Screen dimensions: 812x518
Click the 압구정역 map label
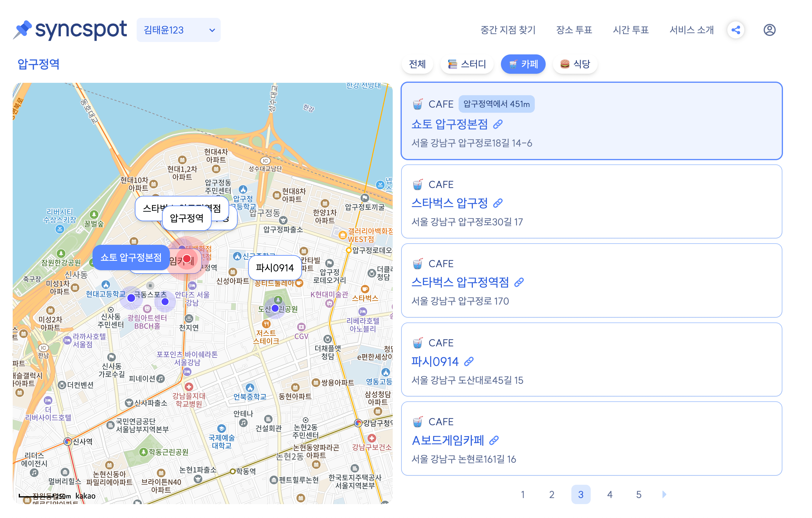click(187, 218)
